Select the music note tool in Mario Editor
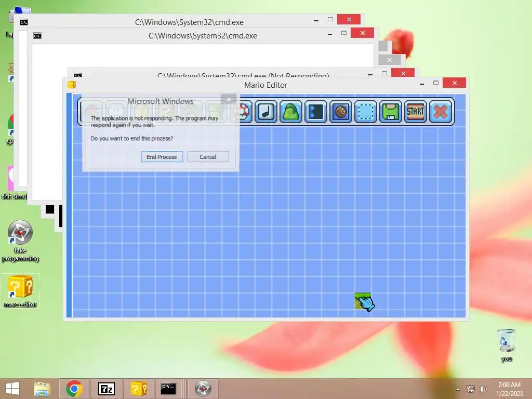 [x=265, y=112]
